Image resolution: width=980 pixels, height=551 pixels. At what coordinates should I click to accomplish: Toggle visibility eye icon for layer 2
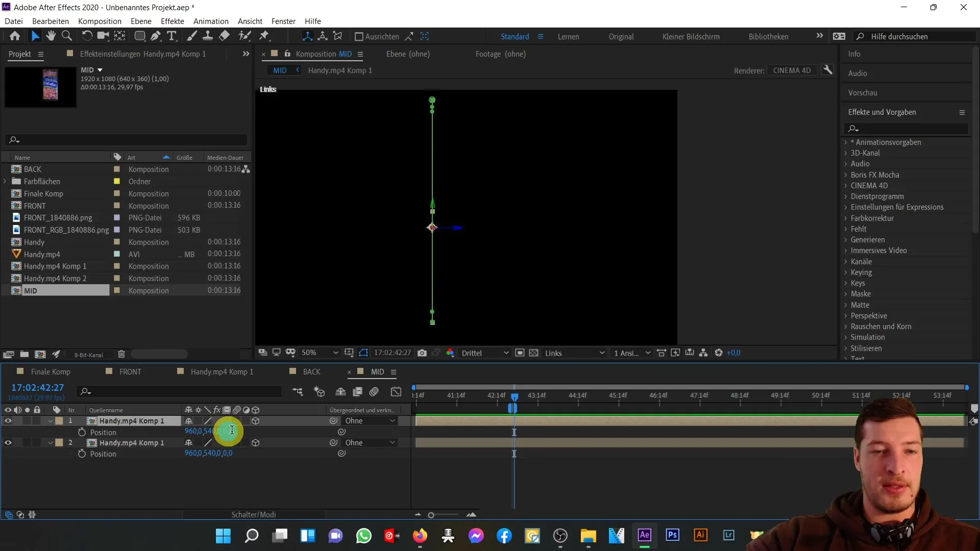[8, 442]
